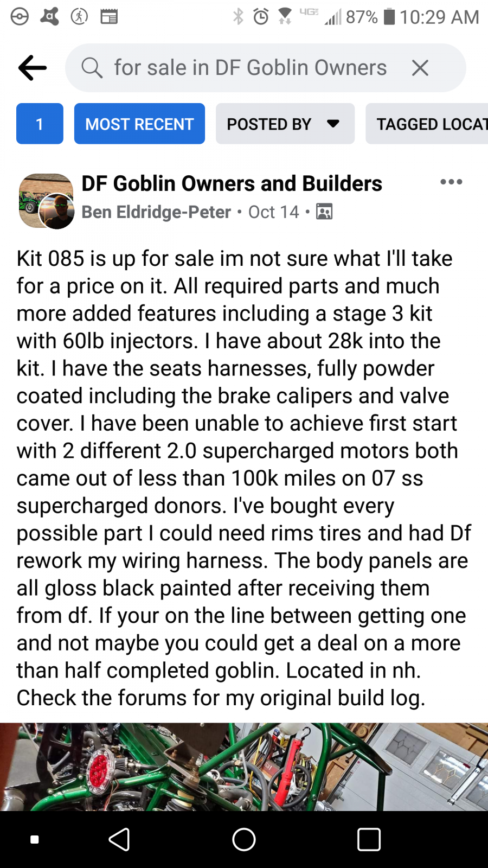Open DF Goblin Owners and Builders group
This screenshot has height=868, width=488.
(232, 183)
